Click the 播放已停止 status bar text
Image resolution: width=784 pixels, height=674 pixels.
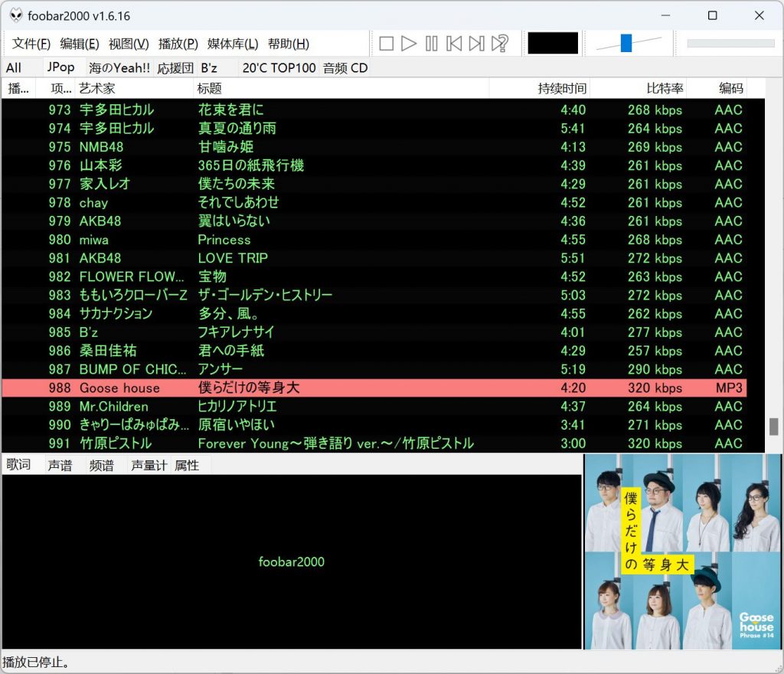coord(35,662)
